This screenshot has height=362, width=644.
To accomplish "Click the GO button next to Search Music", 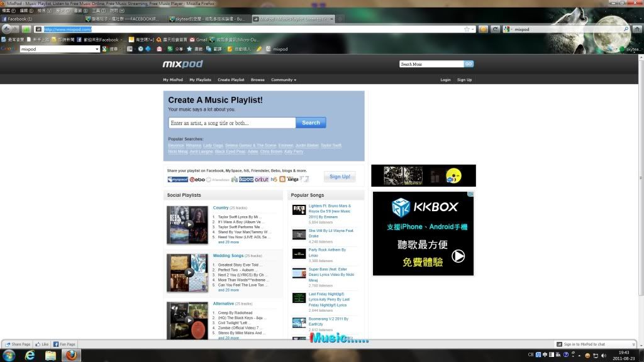I will [469, 64].
